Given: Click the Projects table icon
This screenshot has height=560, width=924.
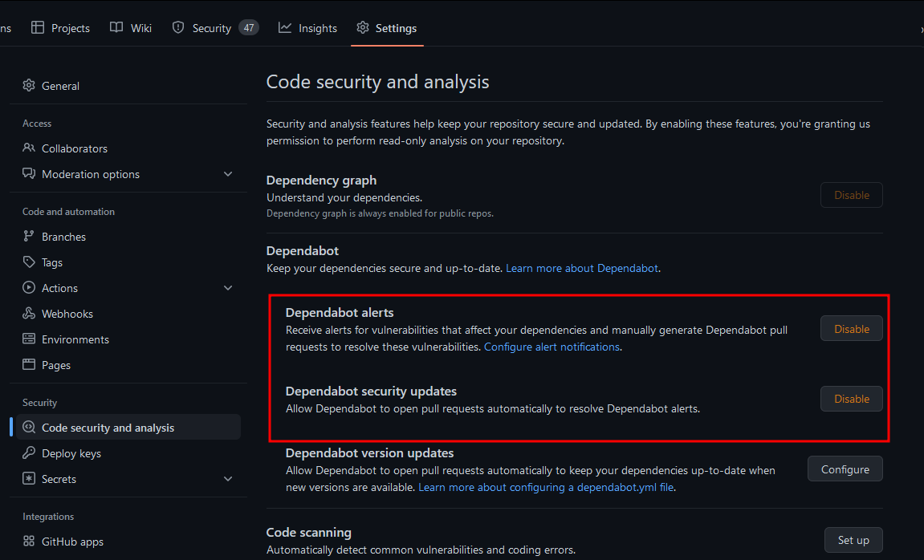Looking at the screenshot, I should coord(38,27).
